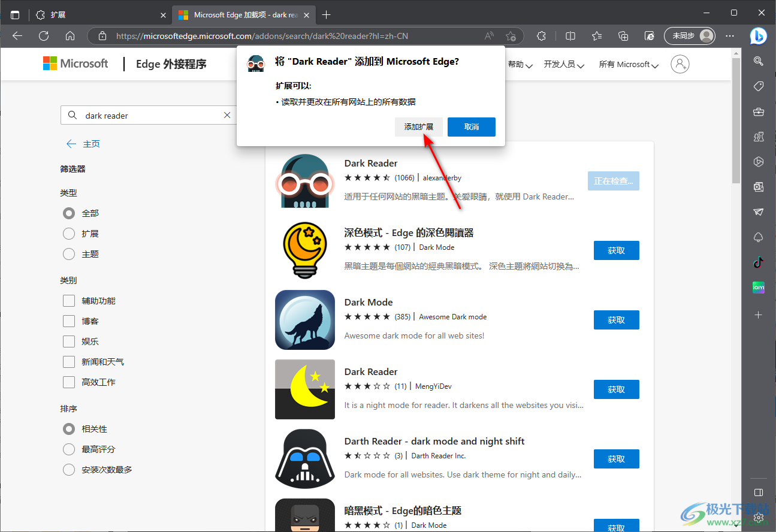
Task: Open the alexanderby Dark Reader title
Action: [x=371, y=163]
